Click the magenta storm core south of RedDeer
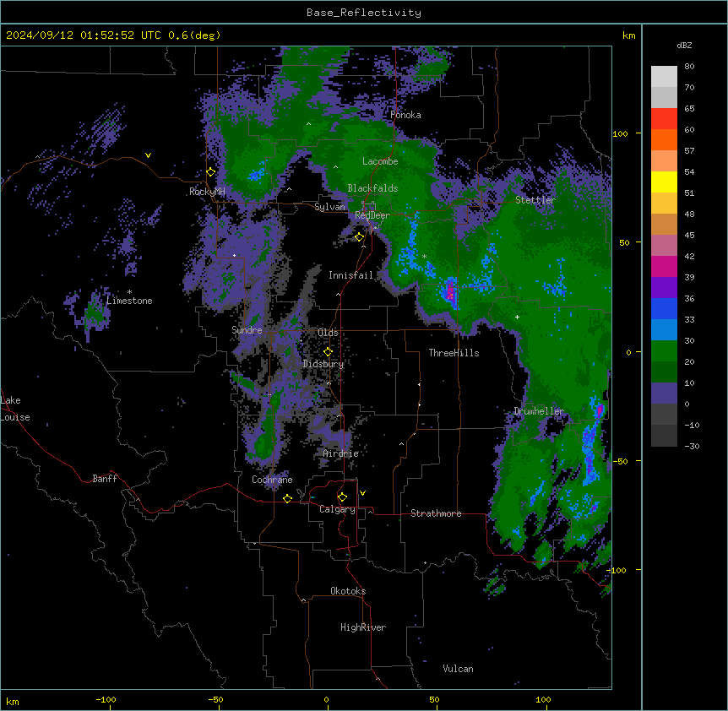 pos(449,291)
